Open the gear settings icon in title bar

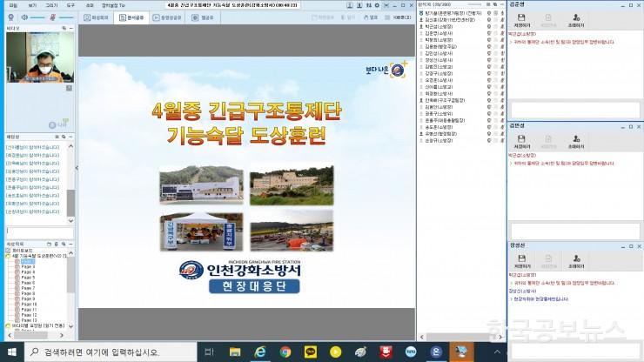pos(377,5)
